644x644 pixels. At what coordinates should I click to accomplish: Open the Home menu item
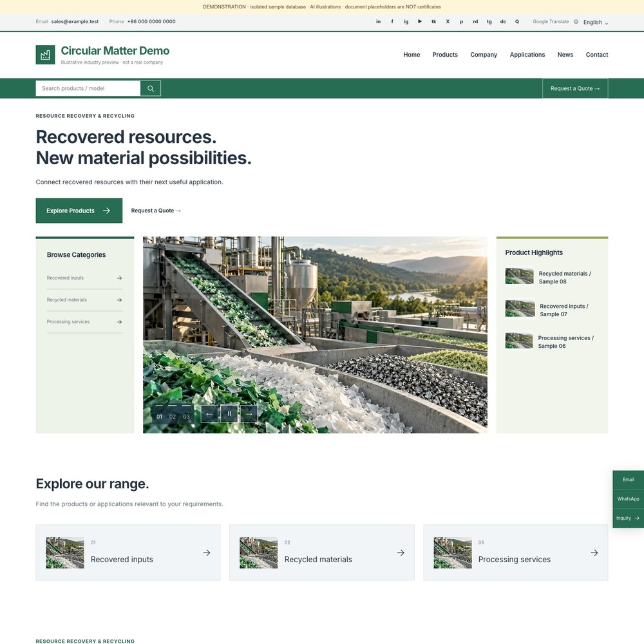click(412, 55)
